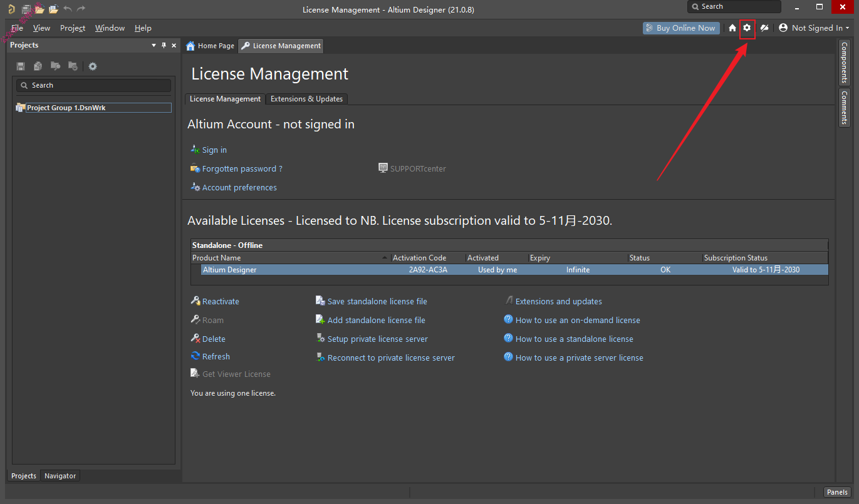Open Account preferences link
Screen dimensions: 859x504
click(x=239, y=187)
